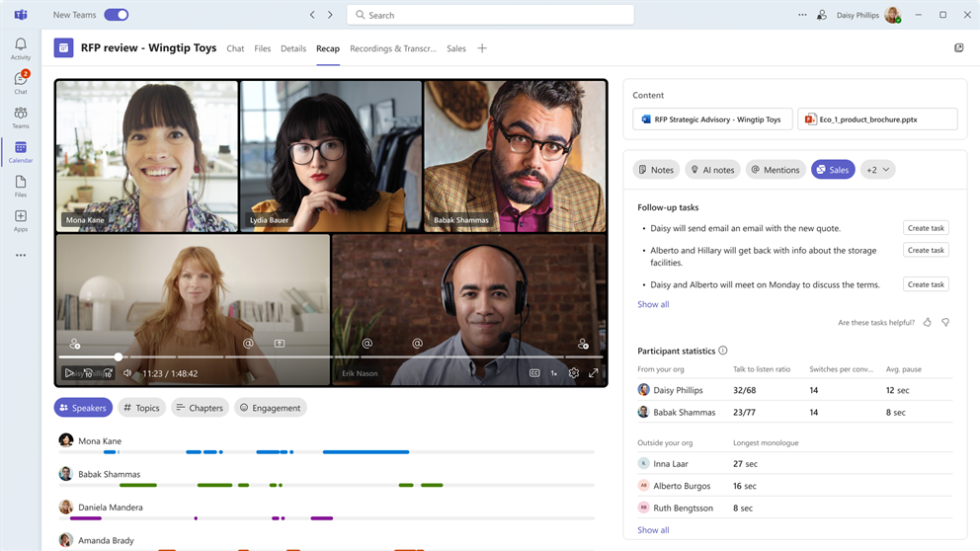Open Daisy Phillips profile picture
This screenshot has width=980, height=551.
(892, 15)
